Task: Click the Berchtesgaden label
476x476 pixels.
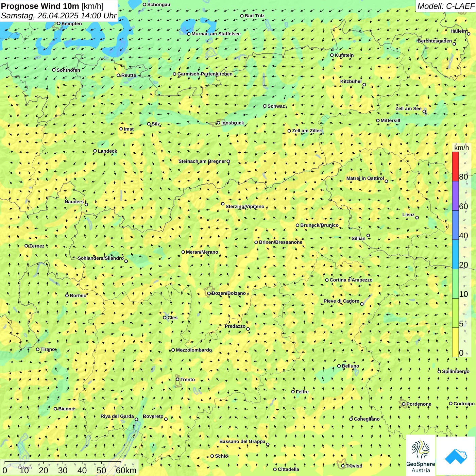Action: (435, 41)
